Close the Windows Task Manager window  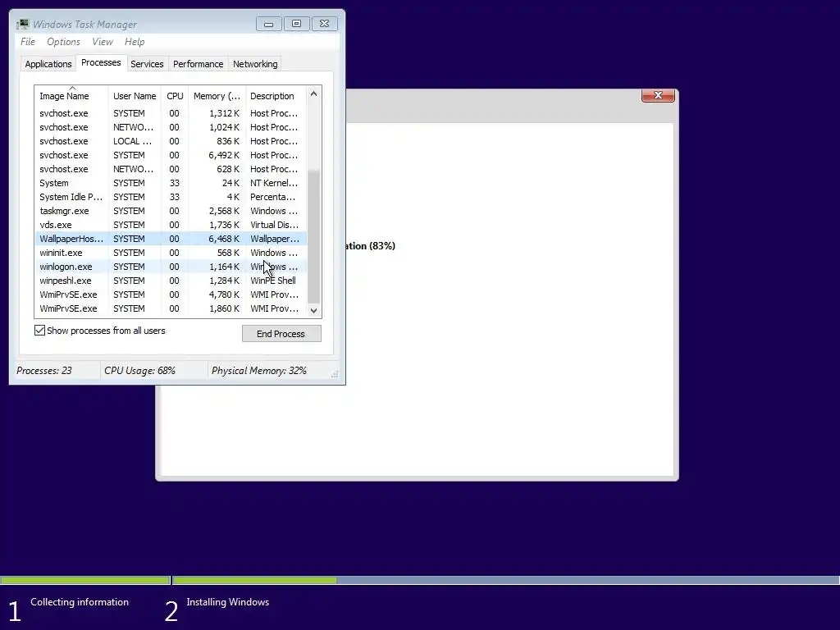click(325, 24)
